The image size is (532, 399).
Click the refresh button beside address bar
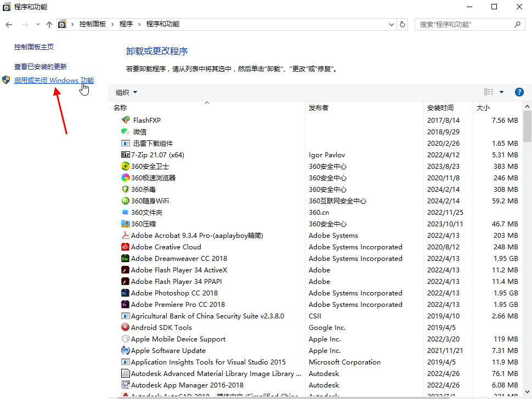403,25
